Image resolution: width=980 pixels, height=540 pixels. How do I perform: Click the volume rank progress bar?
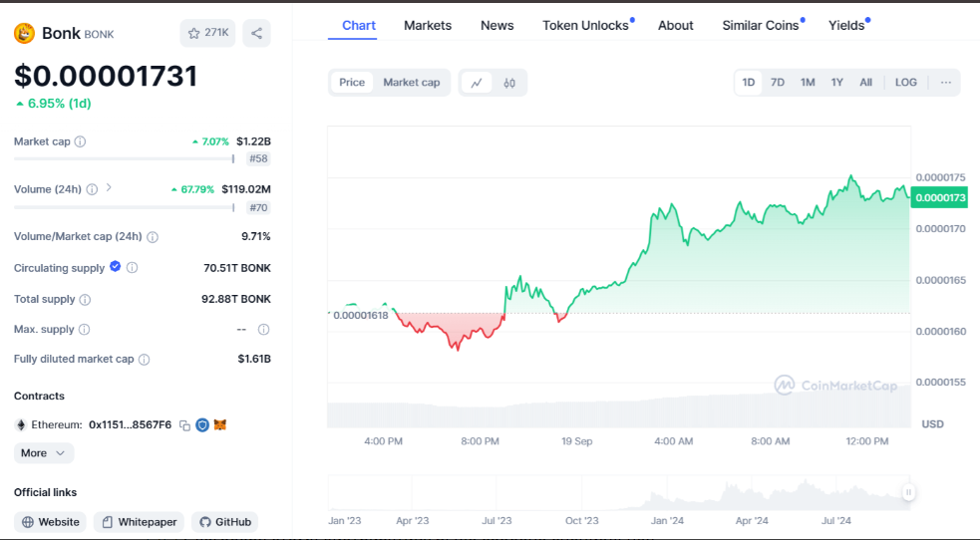[124, 207]
